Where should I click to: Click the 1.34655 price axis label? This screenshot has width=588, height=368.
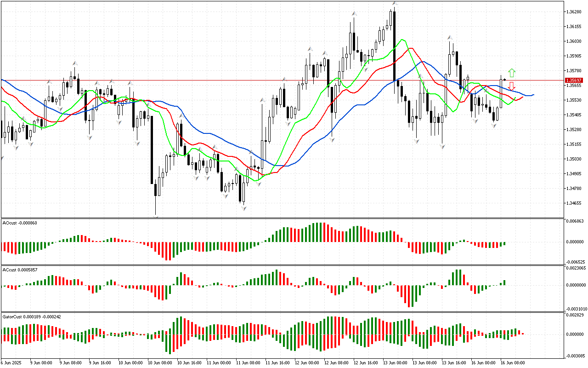574,203
